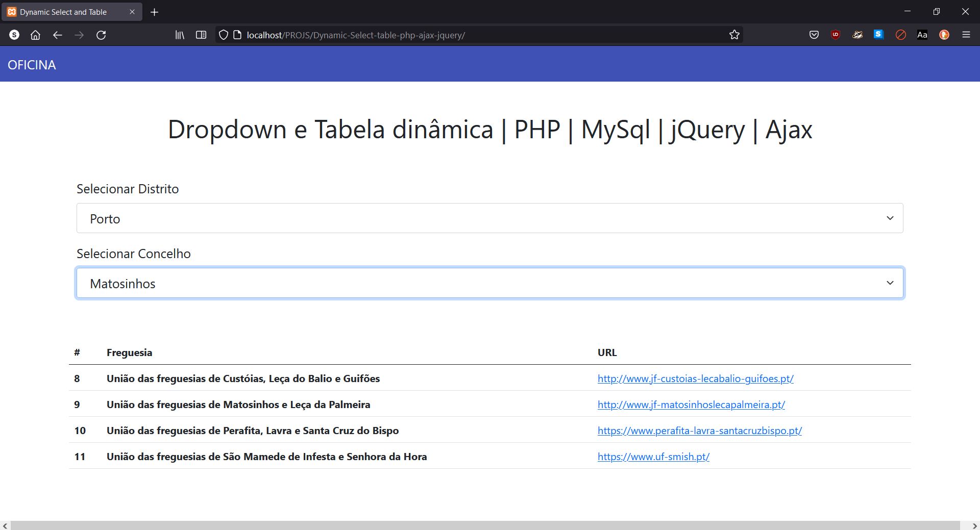Select row 'União das freguesias de Matosinhos e Leça da Palmeira'
980x530 pixels.
point(490,404)
